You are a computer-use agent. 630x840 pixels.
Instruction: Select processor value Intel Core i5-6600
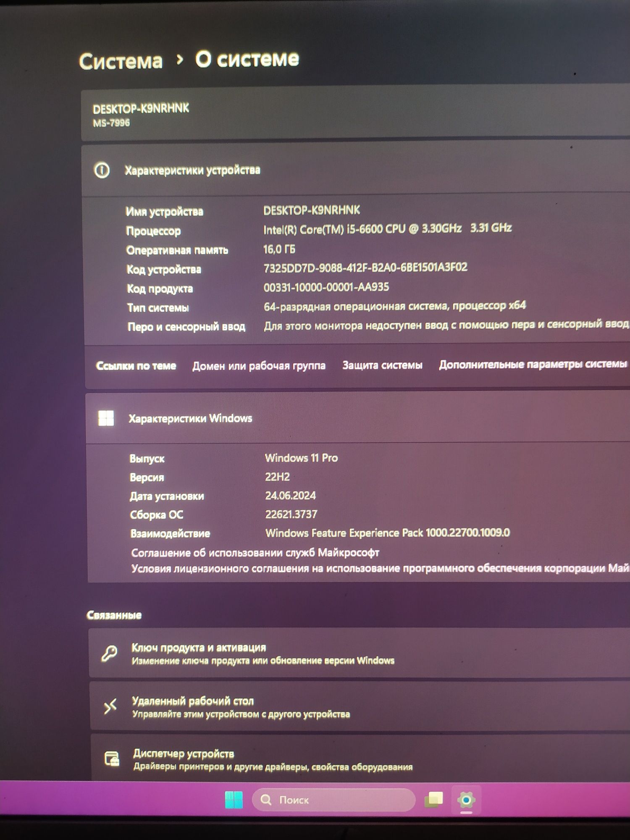[x=387, y=228]
